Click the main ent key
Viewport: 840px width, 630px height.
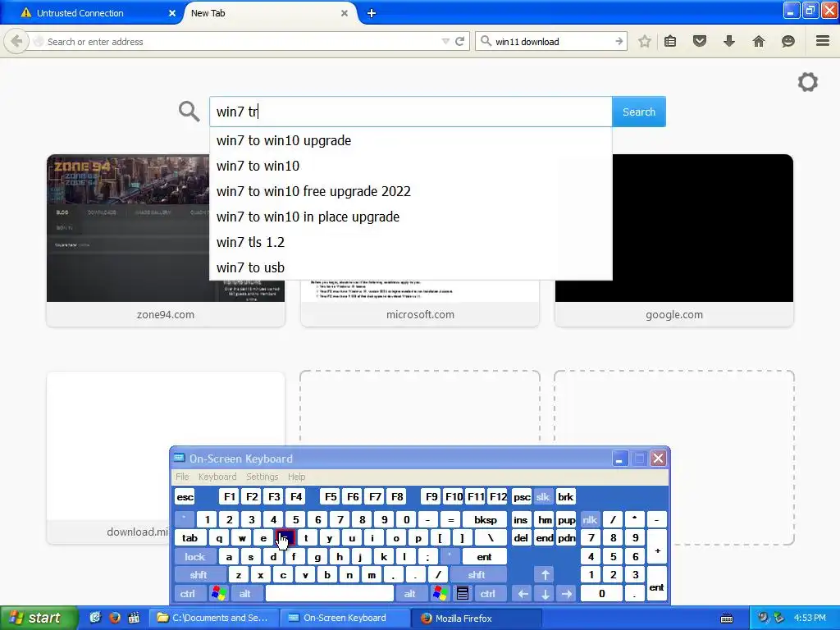tap(484, 557)
